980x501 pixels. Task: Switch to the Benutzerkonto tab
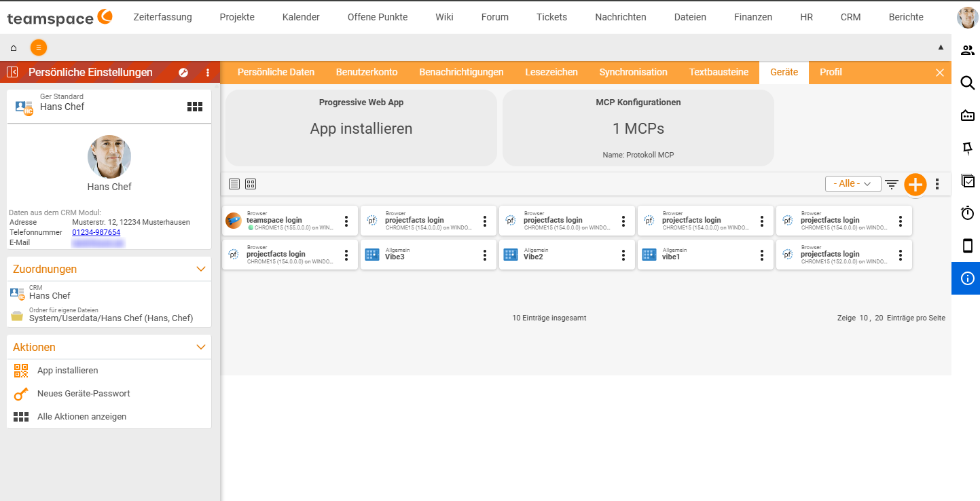(367, 72)
